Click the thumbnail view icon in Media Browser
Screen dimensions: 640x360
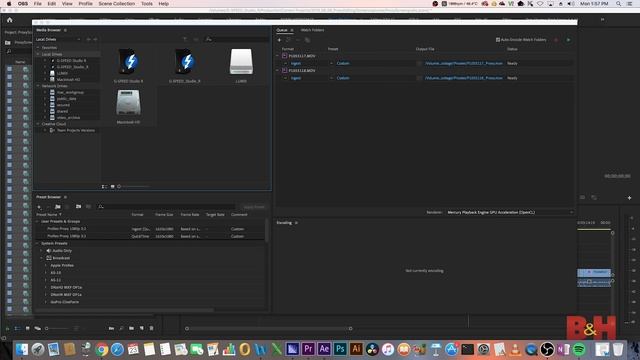click(x=113, y=187)
